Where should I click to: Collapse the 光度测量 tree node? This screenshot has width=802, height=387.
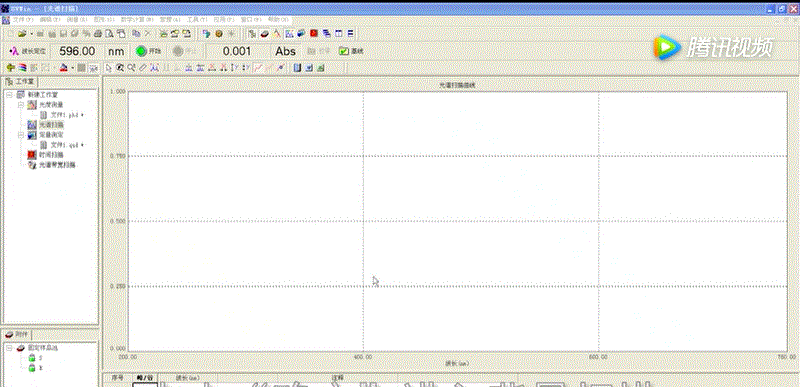[20, 105]
